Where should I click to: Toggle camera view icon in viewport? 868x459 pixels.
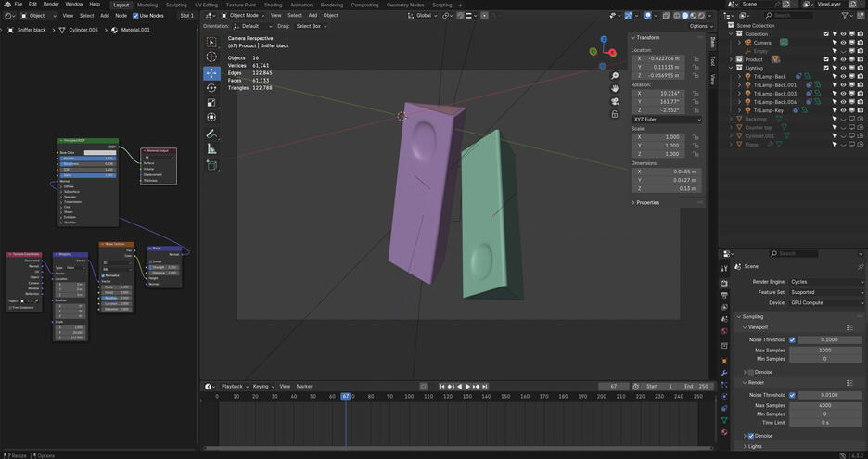coord(615,101)
